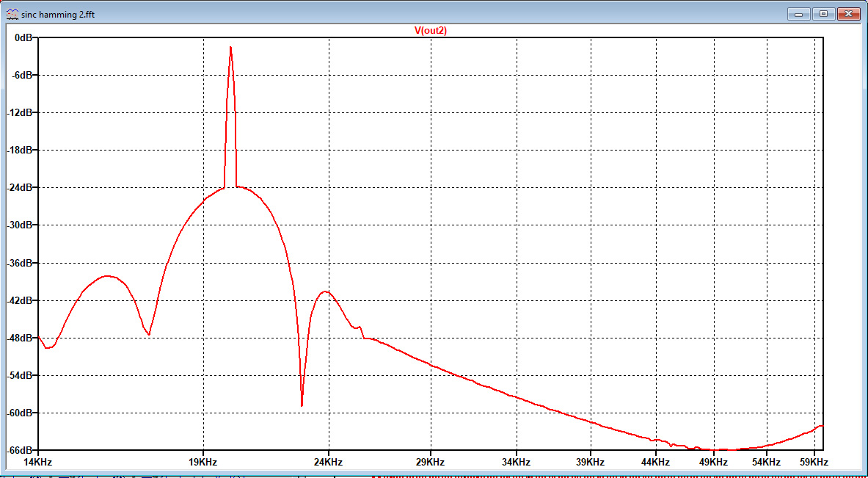Click the -54dB vertical axis label
This screenshot has width=868, height=478.
point(21,375)
